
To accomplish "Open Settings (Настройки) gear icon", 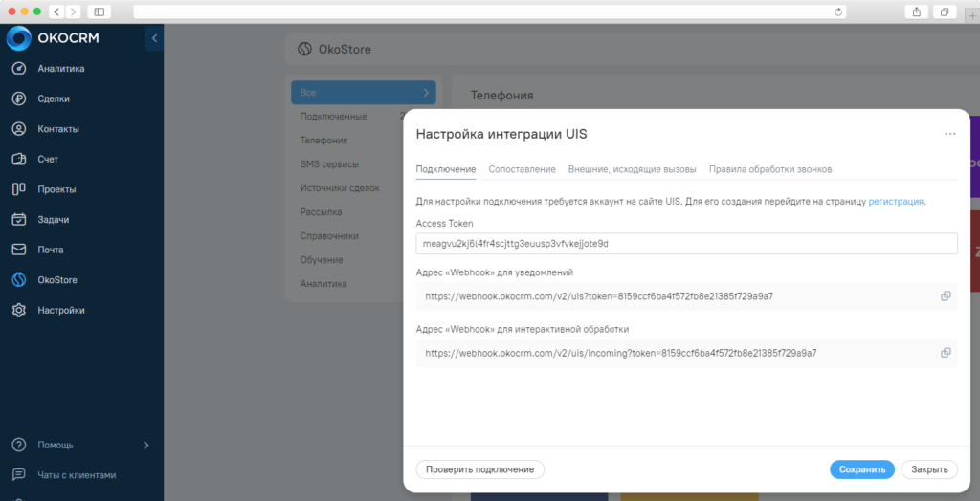I will point(18,310).
